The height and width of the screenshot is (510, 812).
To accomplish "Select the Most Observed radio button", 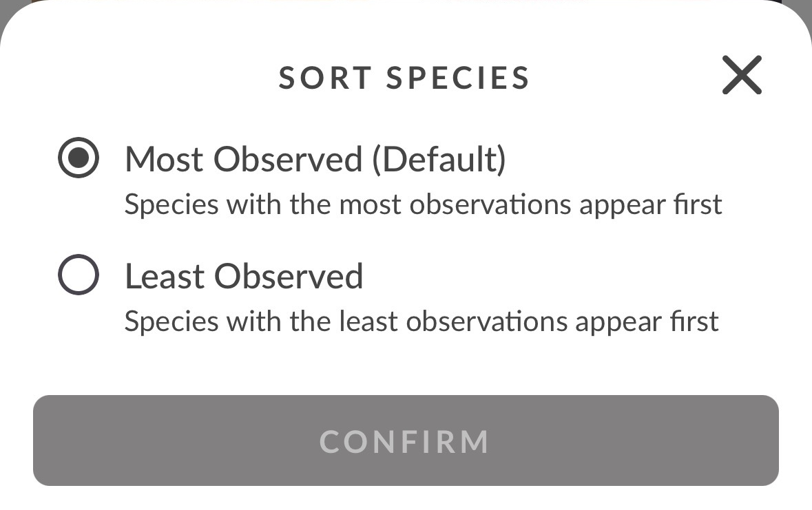I will pos(79,158).
